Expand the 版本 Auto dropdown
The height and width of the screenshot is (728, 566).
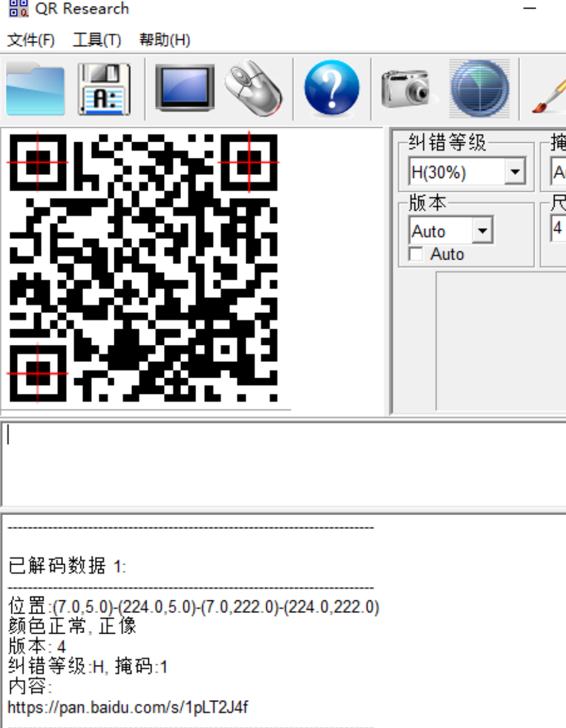tap(482, 231)
